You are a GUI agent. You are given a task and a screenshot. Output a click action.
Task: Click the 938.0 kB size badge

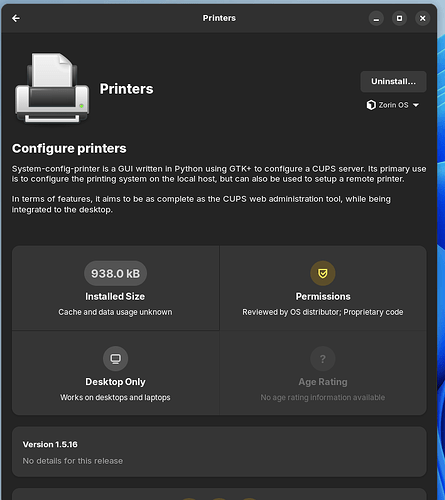(x=115, y=273)
